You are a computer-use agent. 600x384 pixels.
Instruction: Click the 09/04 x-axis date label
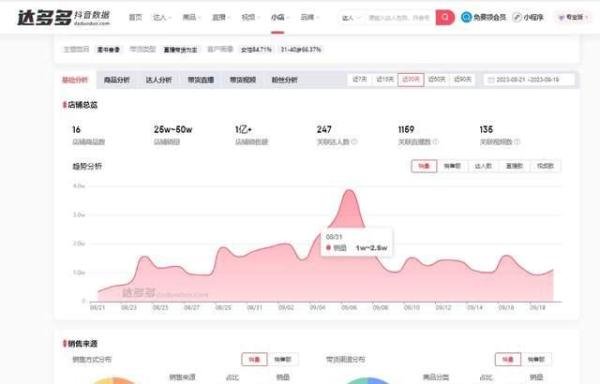(x=317, y=308)
